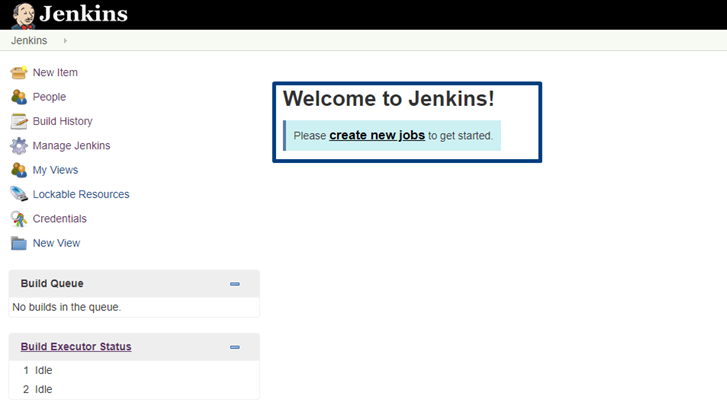Click the My Views icon
This screenshot has height=405, width=727.
click(x=19, y=170)
